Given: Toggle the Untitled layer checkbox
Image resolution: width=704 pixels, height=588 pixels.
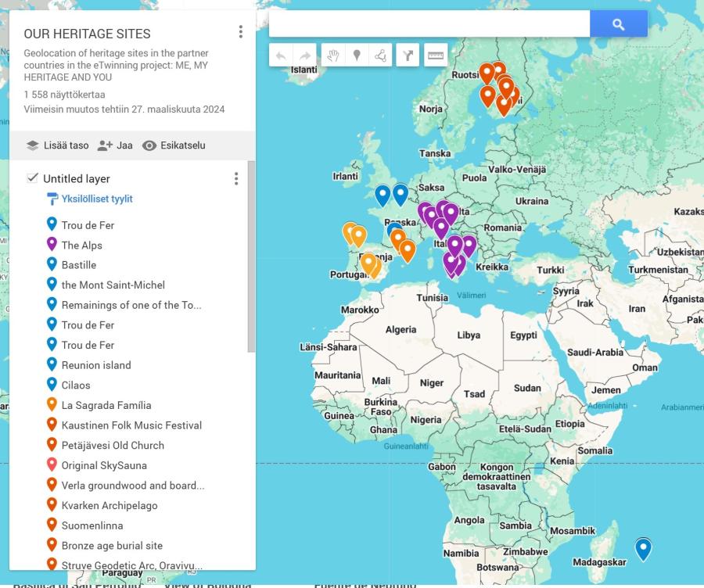Looking at the screenshot, I should [32, 177].
